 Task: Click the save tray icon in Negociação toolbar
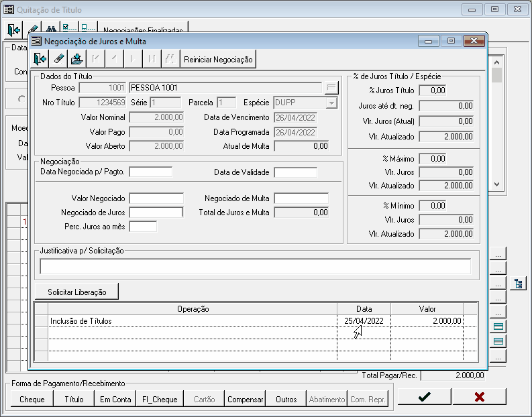coord(76,59)
